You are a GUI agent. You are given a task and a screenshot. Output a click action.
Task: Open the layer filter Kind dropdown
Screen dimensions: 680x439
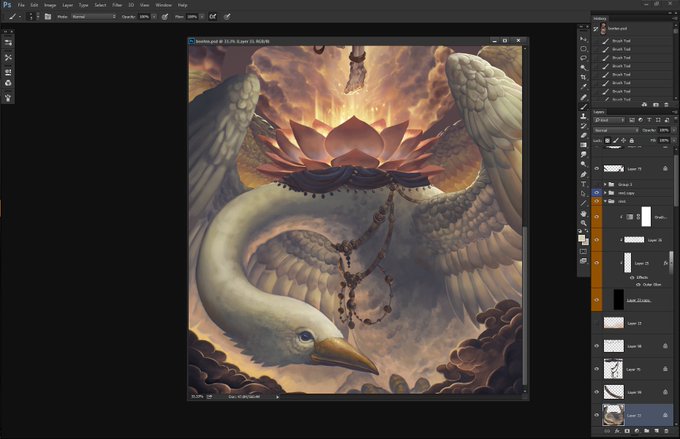click(609, 120)
